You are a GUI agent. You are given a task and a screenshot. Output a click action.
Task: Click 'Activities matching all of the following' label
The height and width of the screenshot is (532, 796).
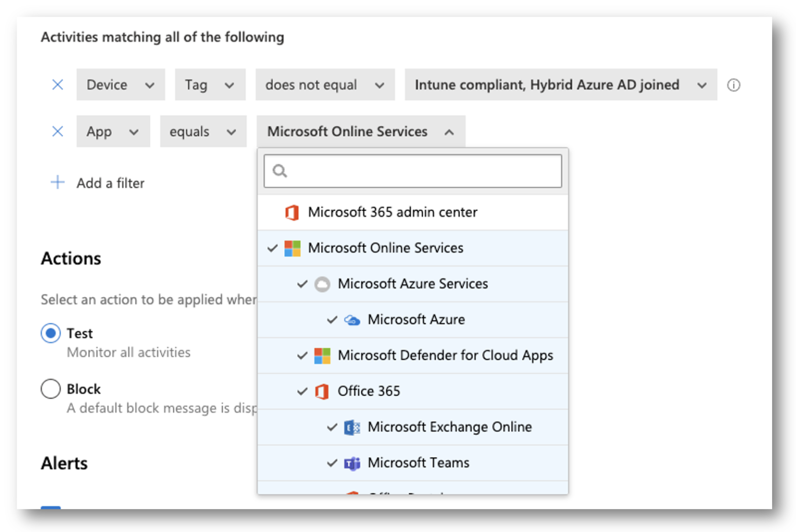[163, 37]
